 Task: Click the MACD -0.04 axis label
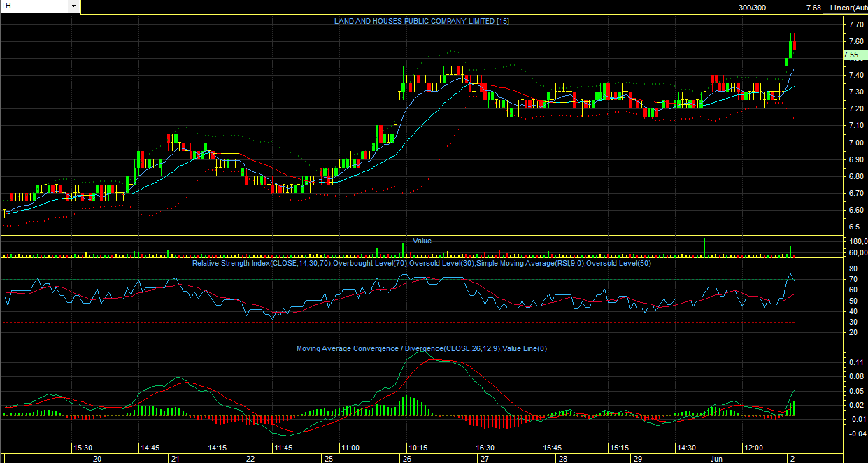tap(856, 434)
